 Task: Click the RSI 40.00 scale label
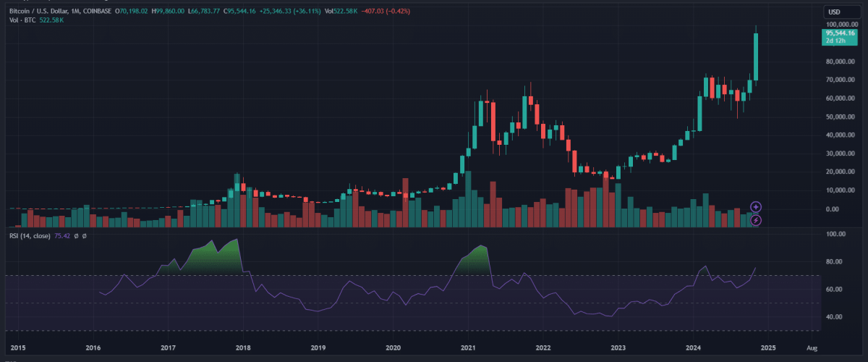(x=836, y=317)
